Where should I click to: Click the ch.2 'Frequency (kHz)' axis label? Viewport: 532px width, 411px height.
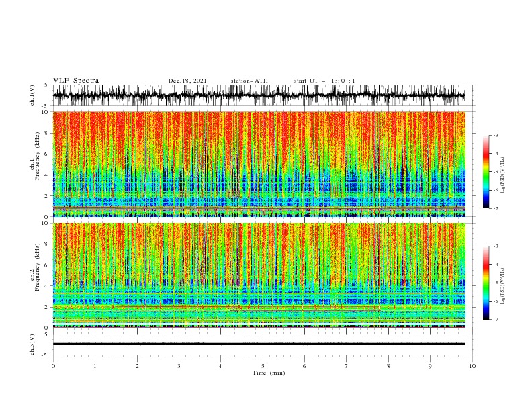click(38, 267)
